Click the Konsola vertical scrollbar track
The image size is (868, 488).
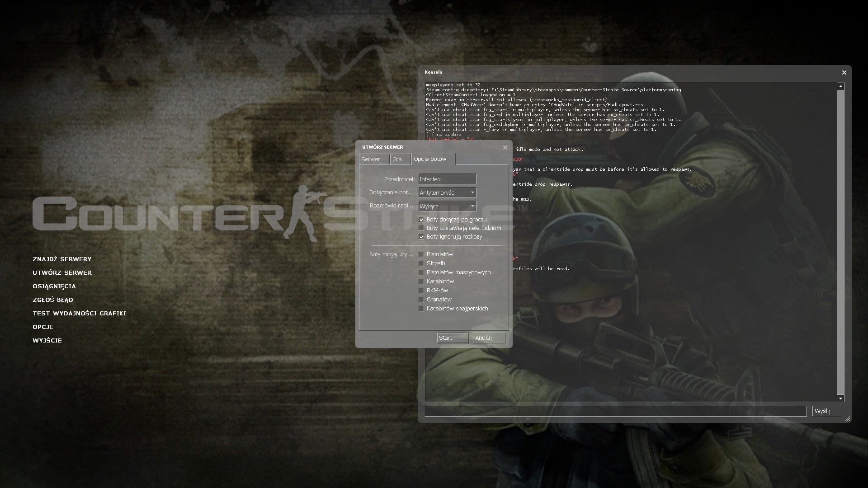point(840,242)
